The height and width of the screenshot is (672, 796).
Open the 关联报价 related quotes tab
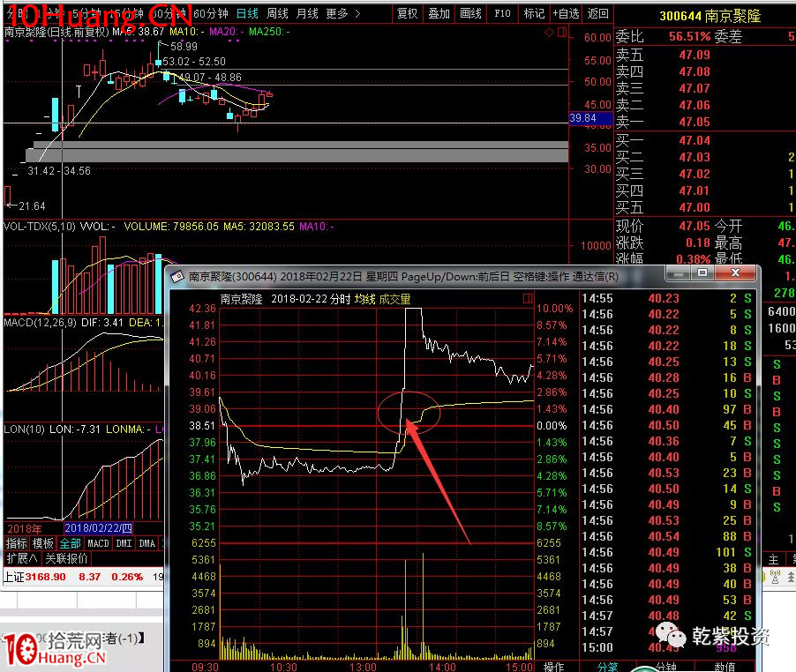pyautogui.click(x=66, y=558)
